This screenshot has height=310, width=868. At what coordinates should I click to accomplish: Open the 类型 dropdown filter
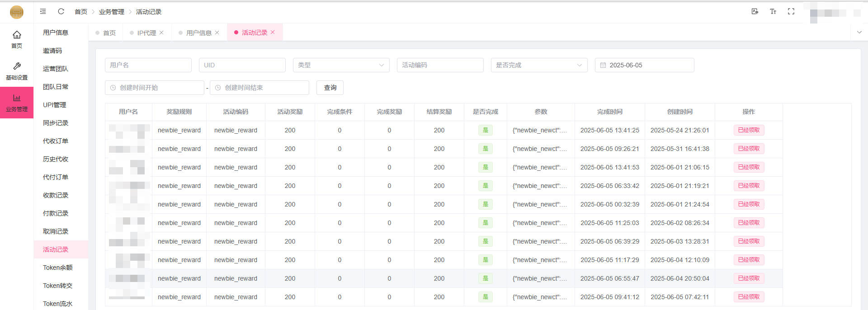tap(341, 65)
